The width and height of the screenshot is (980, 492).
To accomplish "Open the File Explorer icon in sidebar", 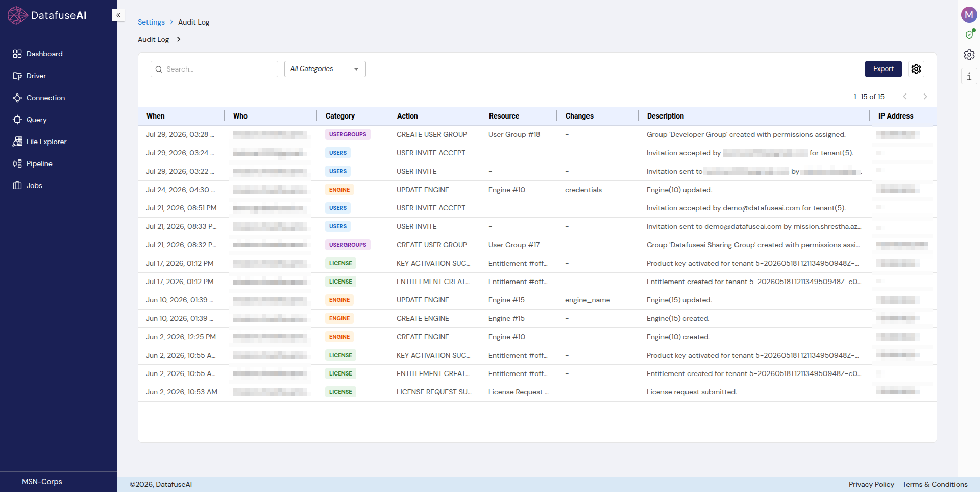I will tap(17, 142).
